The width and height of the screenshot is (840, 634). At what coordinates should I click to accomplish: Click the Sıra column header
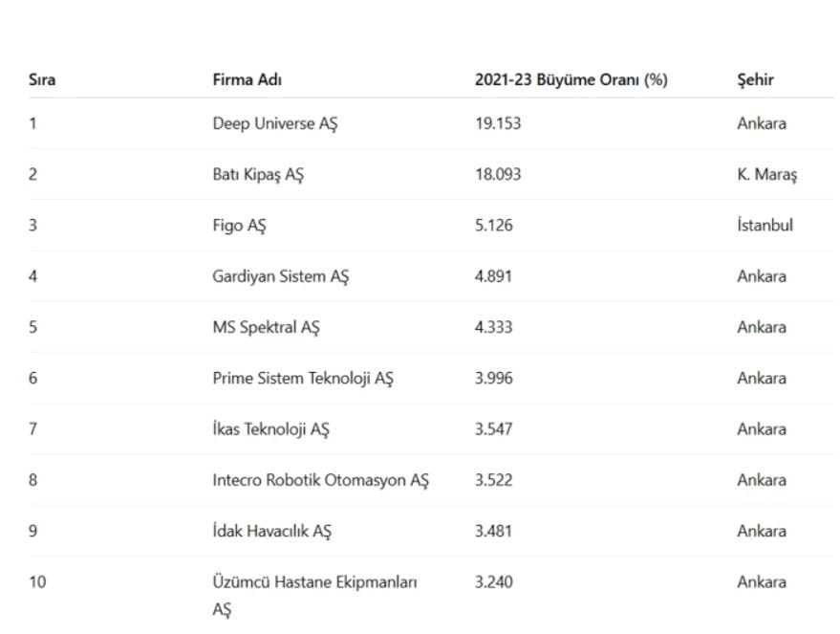[x=42, y=79]
